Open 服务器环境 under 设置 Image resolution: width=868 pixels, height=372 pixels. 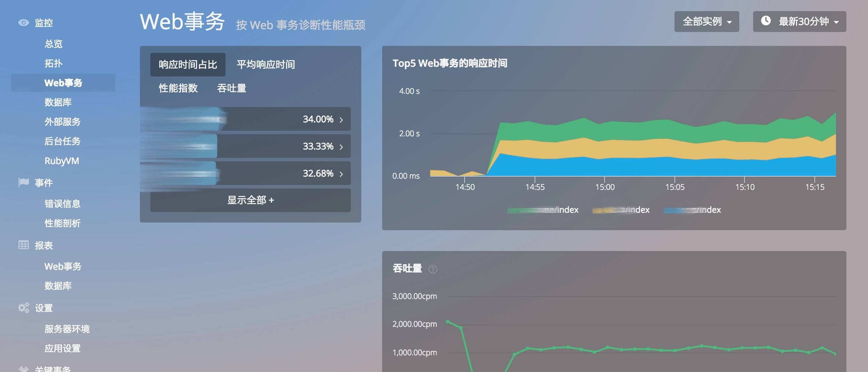coord(67,329)
